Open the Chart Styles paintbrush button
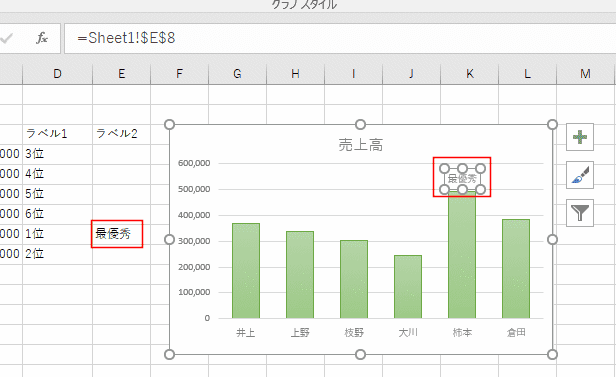This screenshot has height=377, width=616. point(580,175)
